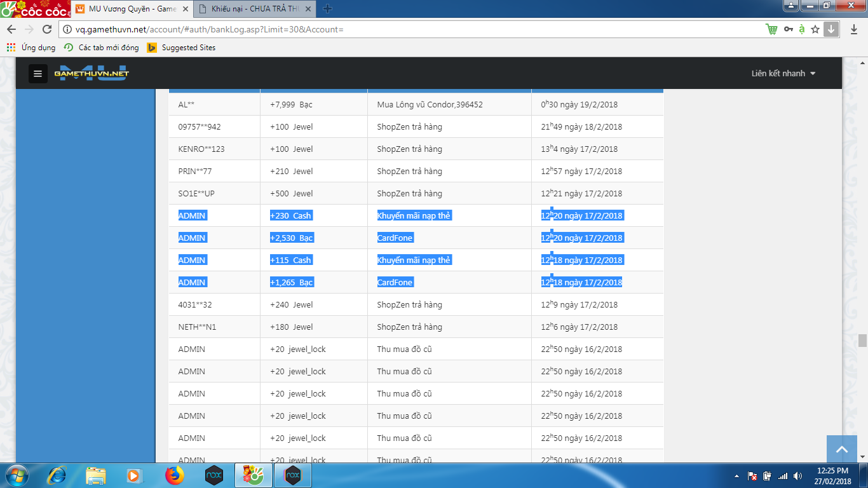Adjust volume using the speaker icon

797,475
